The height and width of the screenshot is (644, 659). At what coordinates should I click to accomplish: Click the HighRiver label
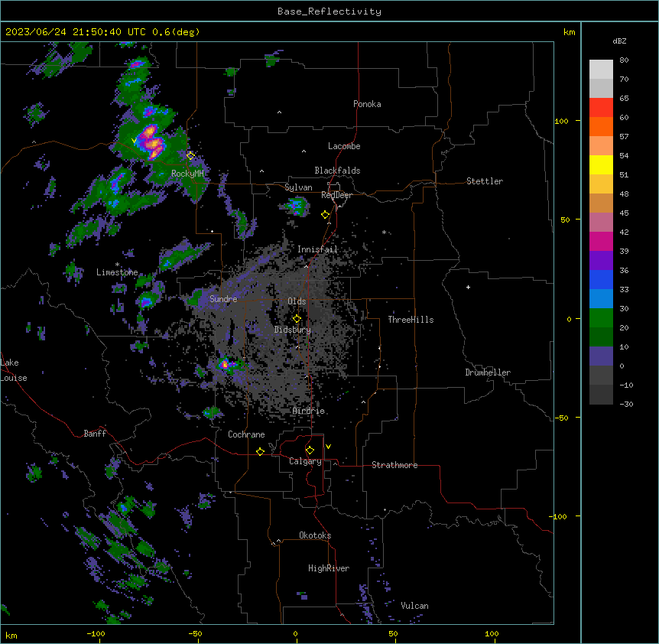(x=329, y=568)
